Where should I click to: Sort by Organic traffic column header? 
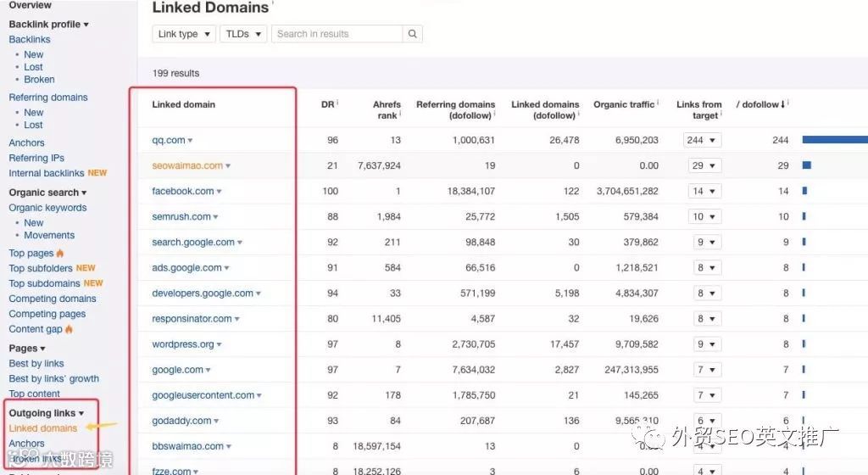[624, 104]
